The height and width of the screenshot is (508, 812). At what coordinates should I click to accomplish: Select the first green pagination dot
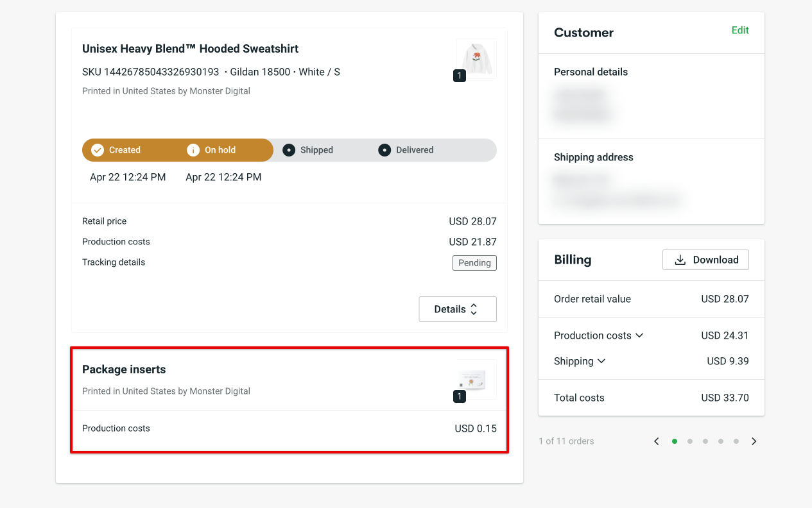pos(675,441)
